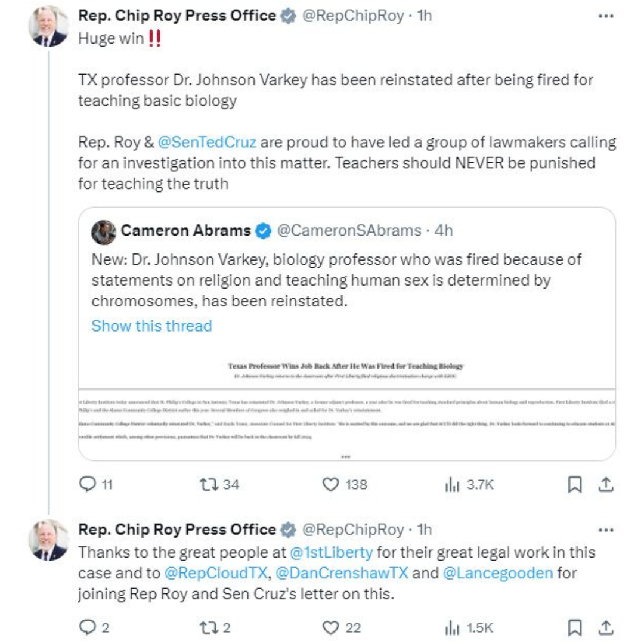The height and width of the screenshot is (644, 644).
Task: Open Chip Roy's profile picture on first tweet
Action: pyautogui.click(x=49, y=27)
